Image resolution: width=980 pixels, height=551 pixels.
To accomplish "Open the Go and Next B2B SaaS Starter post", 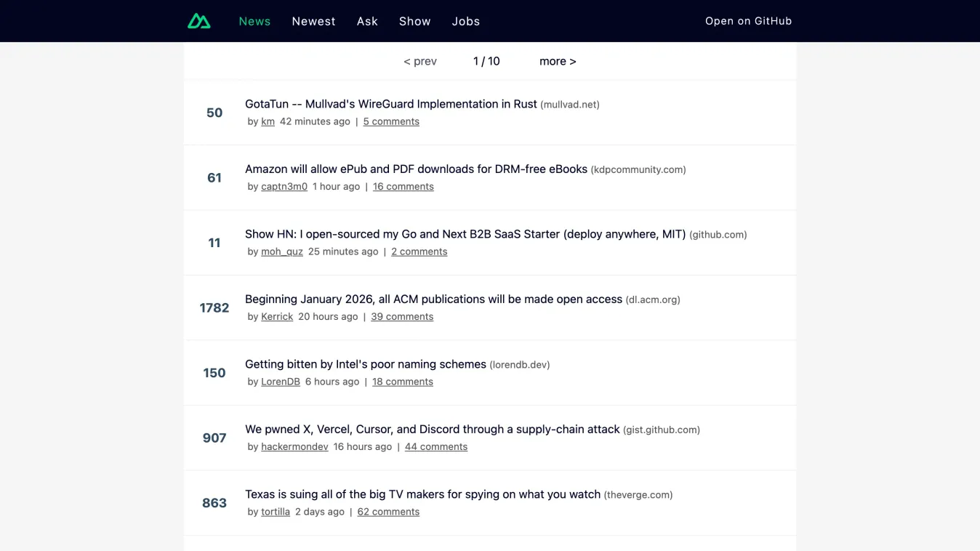I will point(465,234).
